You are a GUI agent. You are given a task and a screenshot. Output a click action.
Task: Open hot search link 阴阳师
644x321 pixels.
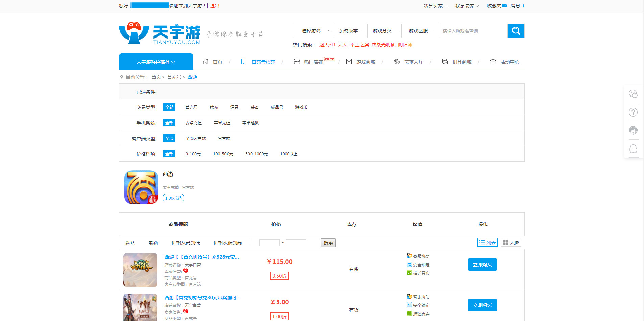click(x=405, y=45)
